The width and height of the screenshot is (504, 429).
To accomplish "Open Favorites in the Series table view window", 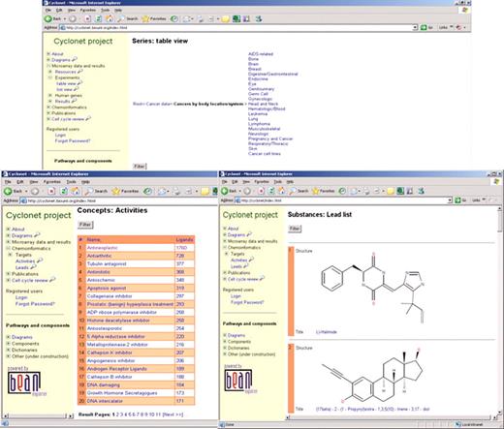I will (x=154, y=19).
